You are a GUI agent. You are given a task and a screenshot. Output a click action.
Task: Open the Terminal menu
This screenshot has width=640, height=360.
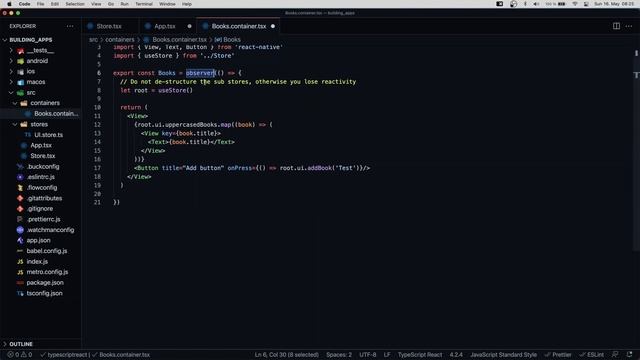pyautogui.click(x=144, y=4)
